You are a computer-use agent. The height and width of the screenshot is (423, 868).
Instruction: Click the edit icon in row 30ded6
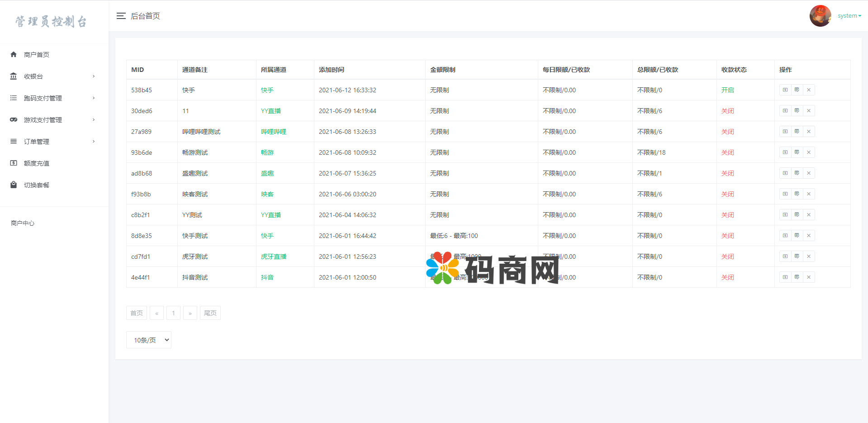coord(797,111)
